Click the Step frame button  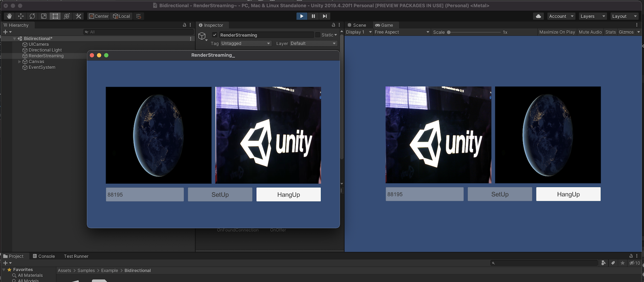[325, 16]
